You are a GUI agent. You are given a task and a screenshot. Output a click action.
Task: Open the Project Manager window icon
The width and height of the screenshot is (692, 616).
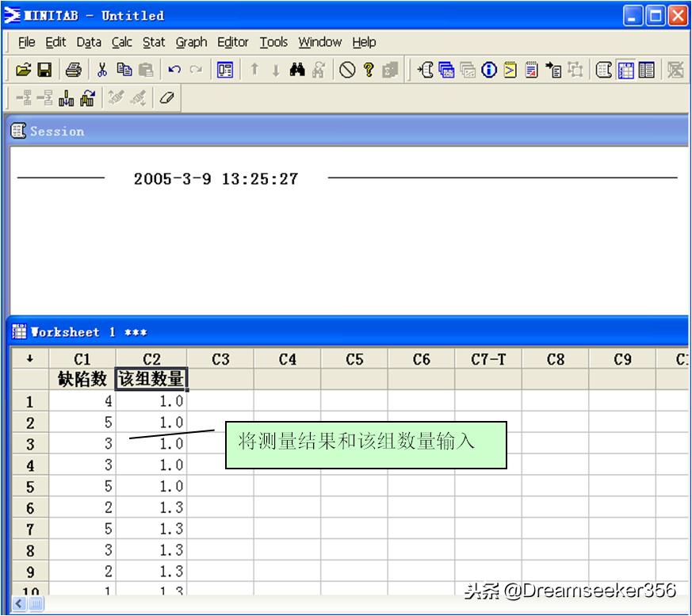click(x=647, y=70)
